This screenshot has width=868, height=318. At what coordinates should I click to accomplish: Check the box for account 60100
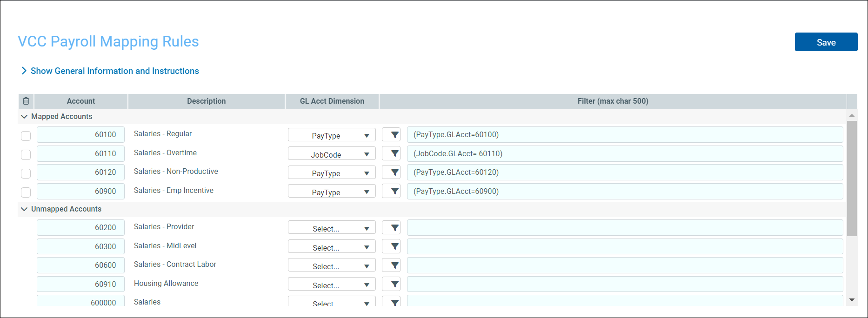[26, 136]
